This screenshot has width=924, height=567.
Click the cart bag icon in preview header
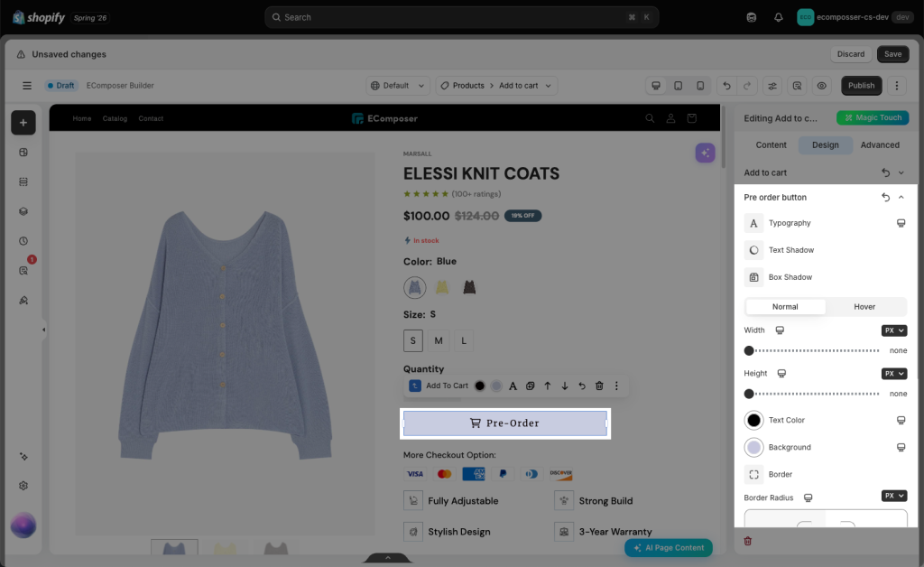(x=692, y=118)
